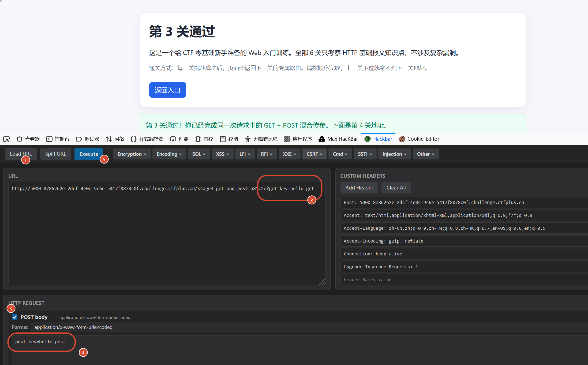Open the 应用程序 application tab
588x365 pixels.
tap(298, 139)
